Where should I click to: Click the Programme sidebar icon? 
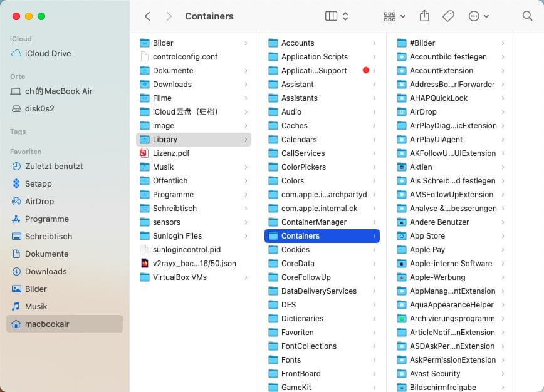tap(16, 219)
